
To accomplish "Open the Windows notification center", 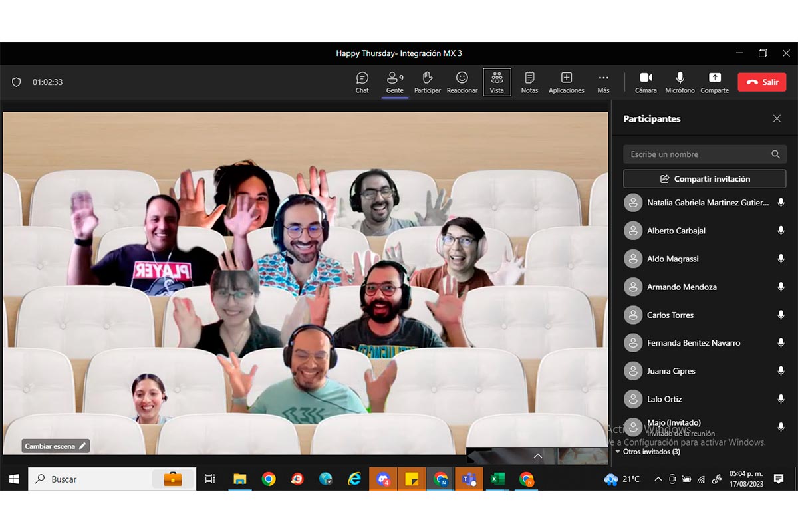I will 779,479.
